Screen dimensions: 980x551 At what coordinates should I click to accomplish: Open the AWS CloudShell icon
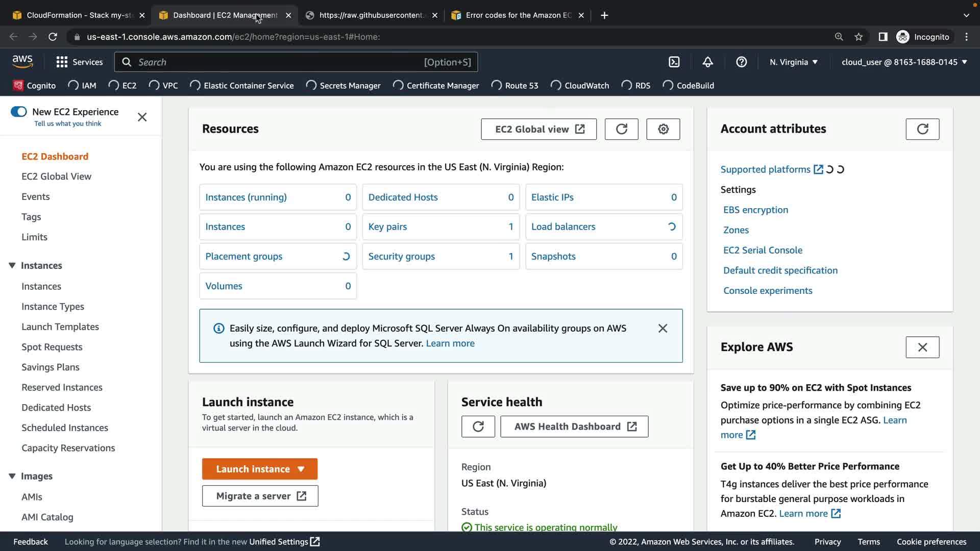(x=674, y=62)
